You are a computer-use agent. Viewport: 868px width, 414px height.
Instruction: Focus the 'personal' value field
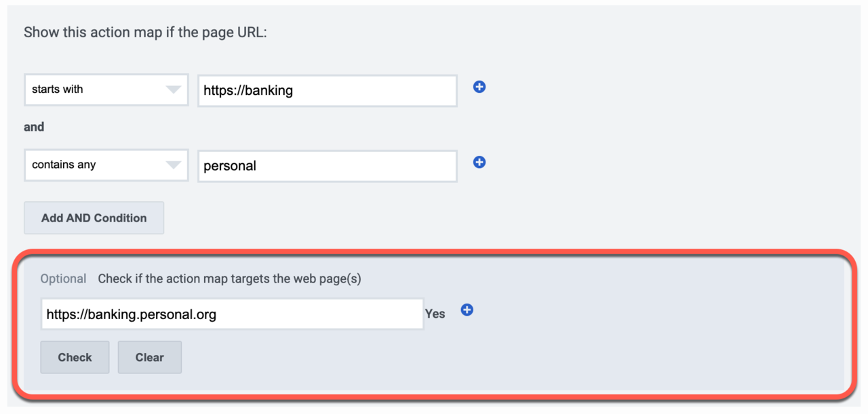click(328, 165)
